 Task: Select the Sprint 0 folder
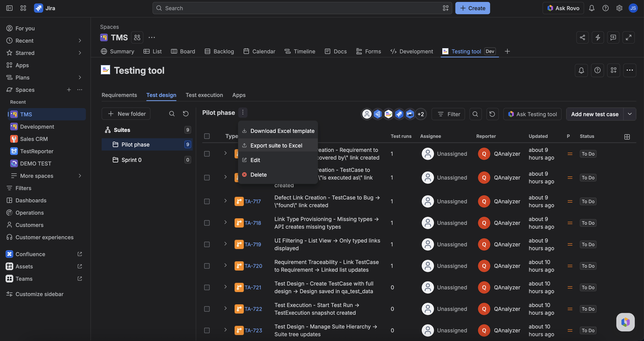pos(147,160)
